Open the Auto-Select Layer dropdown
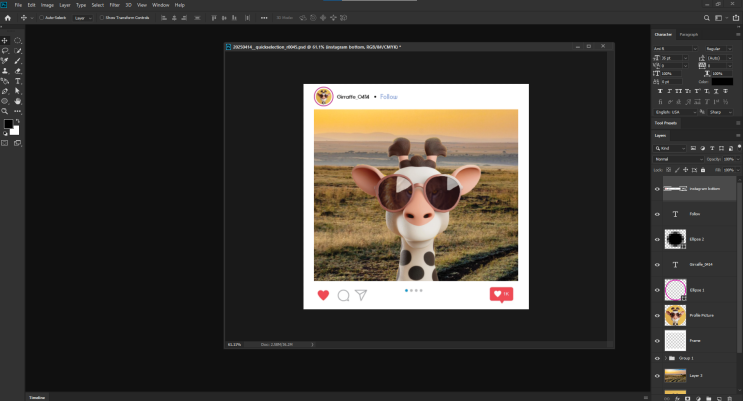 [x=83, y=18]
